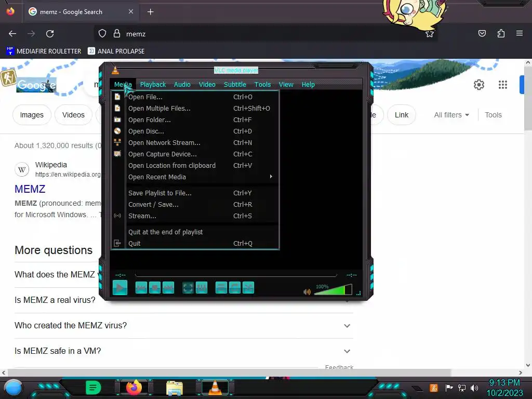Click the Stop playback button in VLC
This screenshot has height=399, width=532.
point(155,288)
